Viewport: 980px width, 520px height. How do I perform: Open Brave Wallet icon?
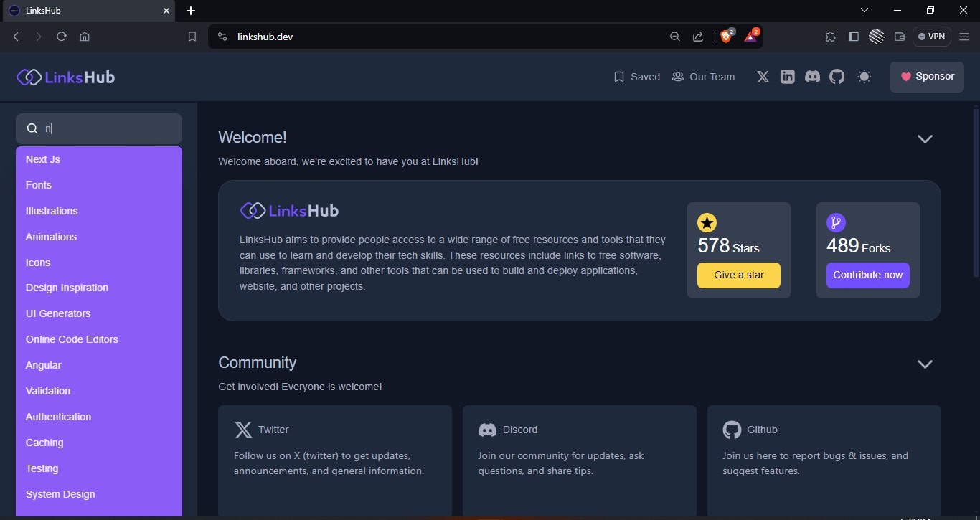(x=900, y=37)
